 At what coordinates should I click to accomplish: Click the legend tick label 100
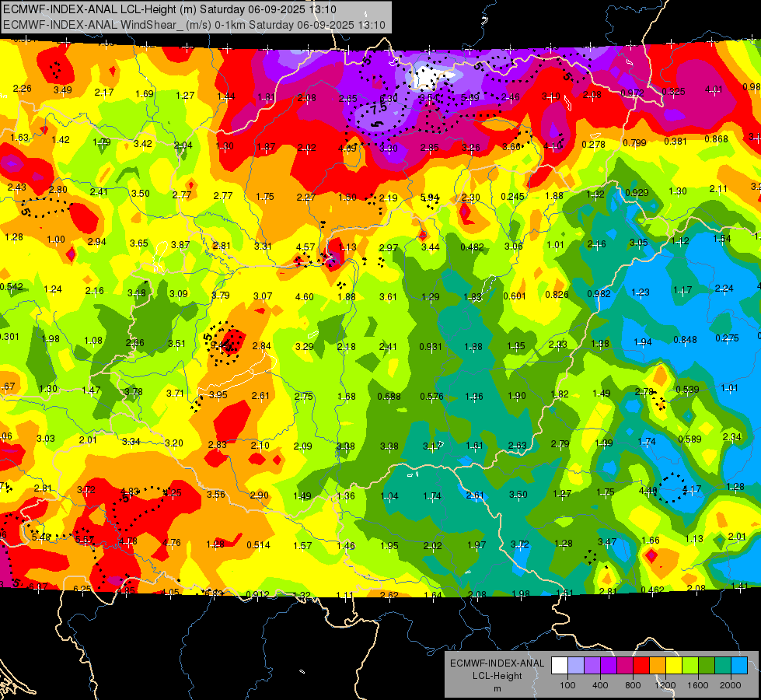[x=567, y=685]
